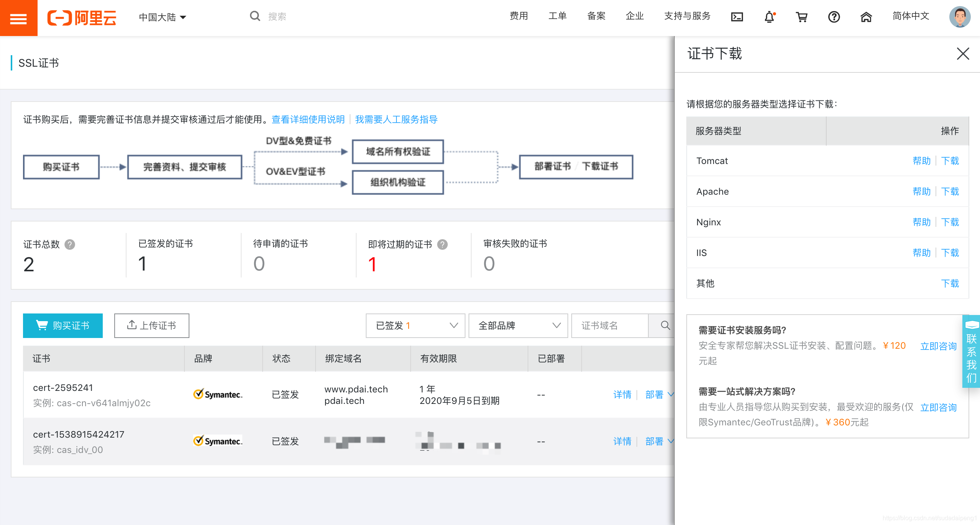Close the 证书下载 panel
Image resolution: width=980 pixels, height=525 pixels.
point(963,54)
